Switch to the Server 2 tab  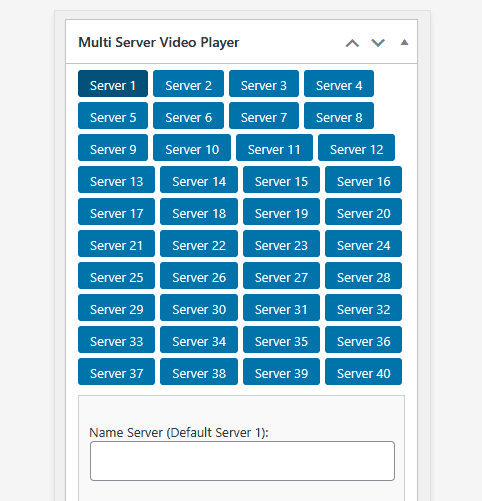coord(188,84)
